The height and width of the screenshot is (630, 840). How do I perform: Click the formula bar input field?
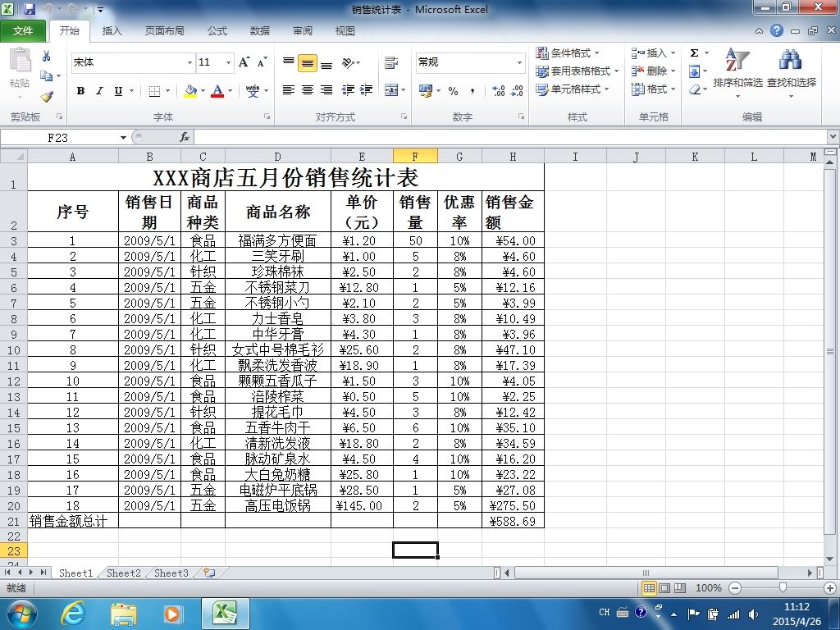pos(510,138)
